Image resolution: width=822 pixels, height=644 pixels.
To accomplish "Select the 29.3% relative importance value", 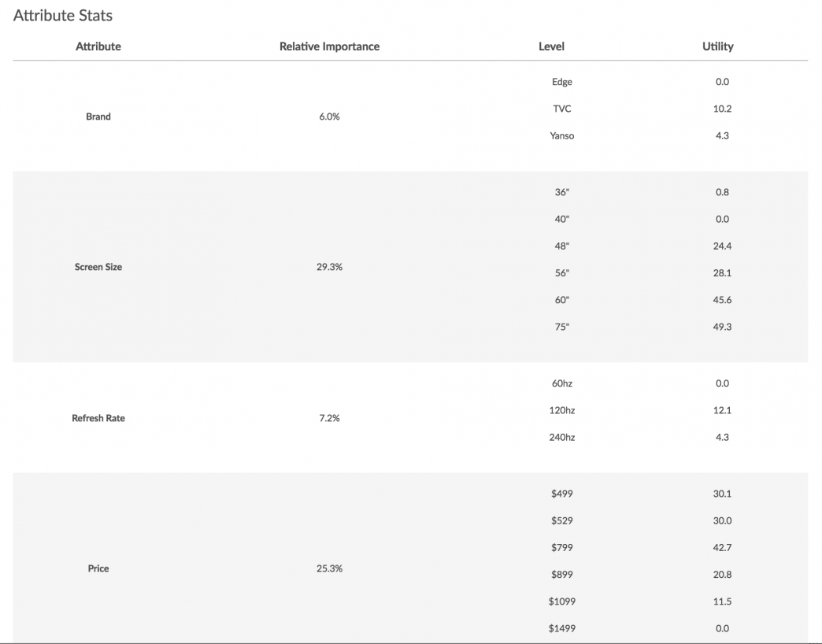I will [x=329, y=267].
